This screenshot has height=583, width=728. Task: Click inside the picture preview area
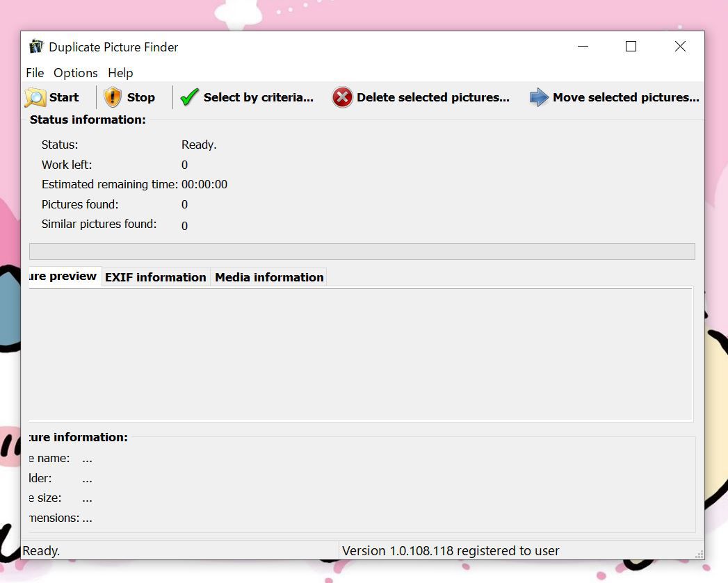[x=361, y=354]
